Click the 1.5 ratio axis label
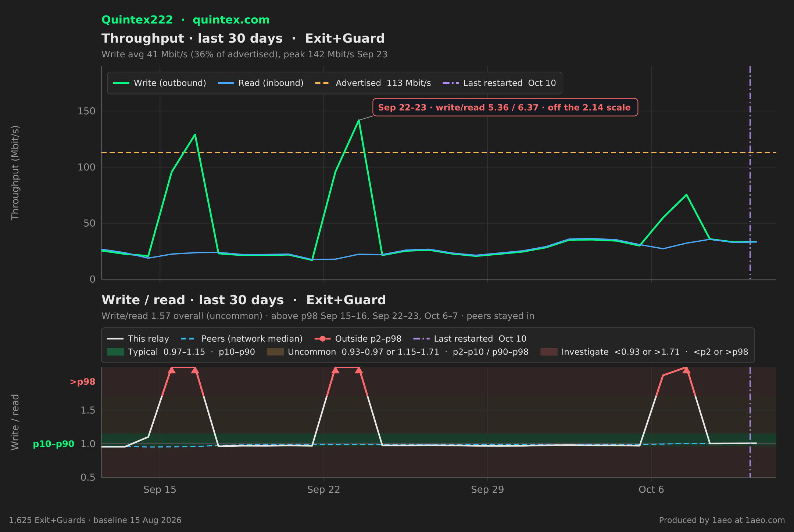 88,410
